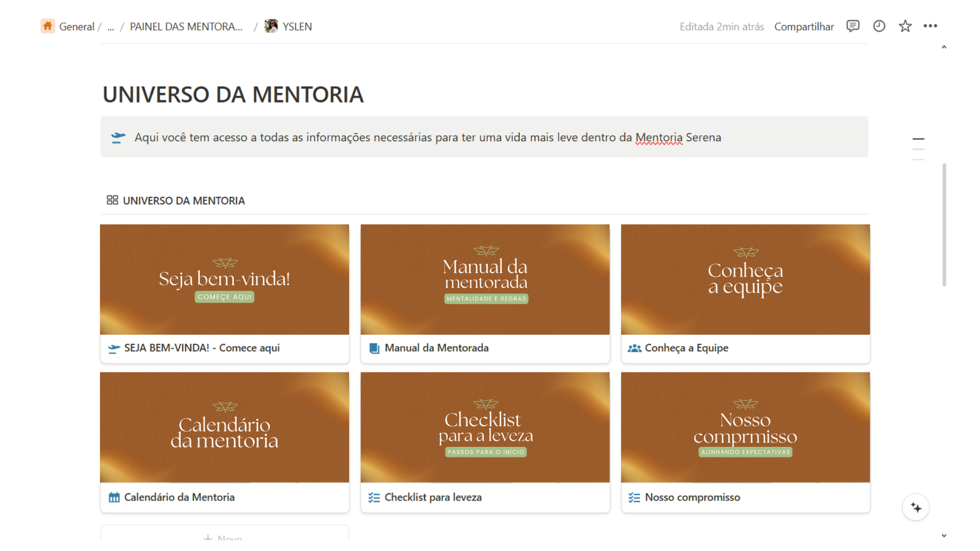Open the Conheça a Equipe title

pyautogui.click(x=687, y=348)
